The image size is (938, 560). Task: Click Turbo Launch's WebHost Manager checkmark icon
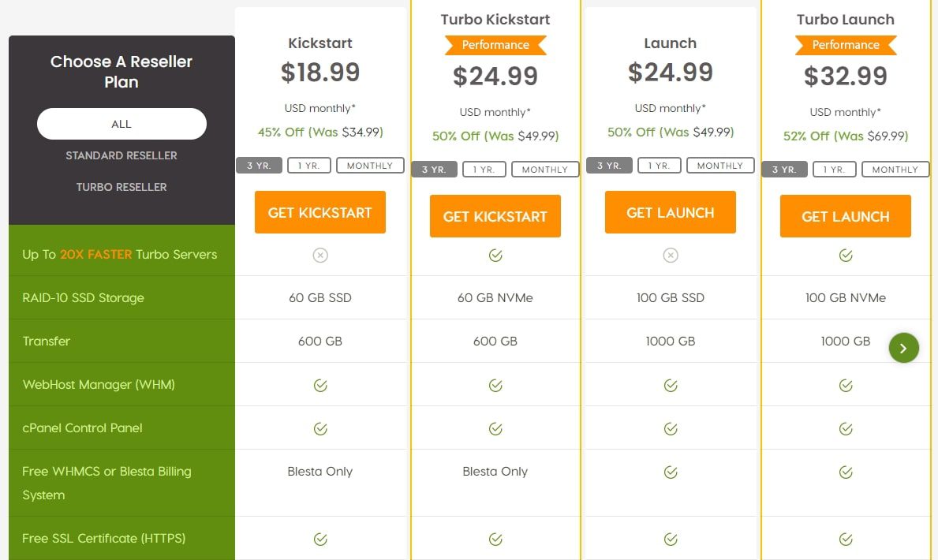(x=845, y=386)
